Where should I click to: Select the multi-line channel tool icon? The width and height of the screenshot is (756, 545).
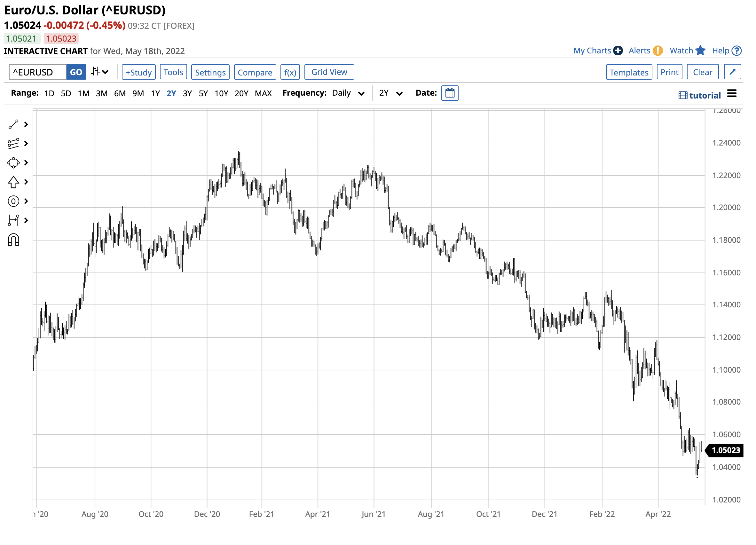tap(13, 144)
